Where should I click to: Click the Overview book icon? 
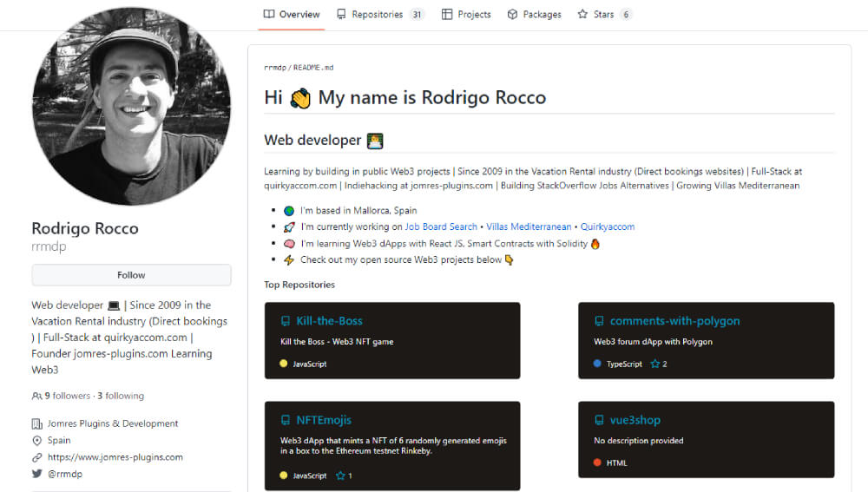tap(269, 15)
